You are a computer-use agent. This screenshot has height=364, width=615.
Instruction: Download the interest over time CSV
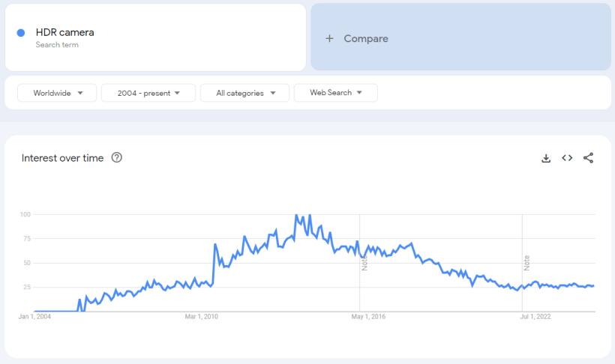pos(546,158)
